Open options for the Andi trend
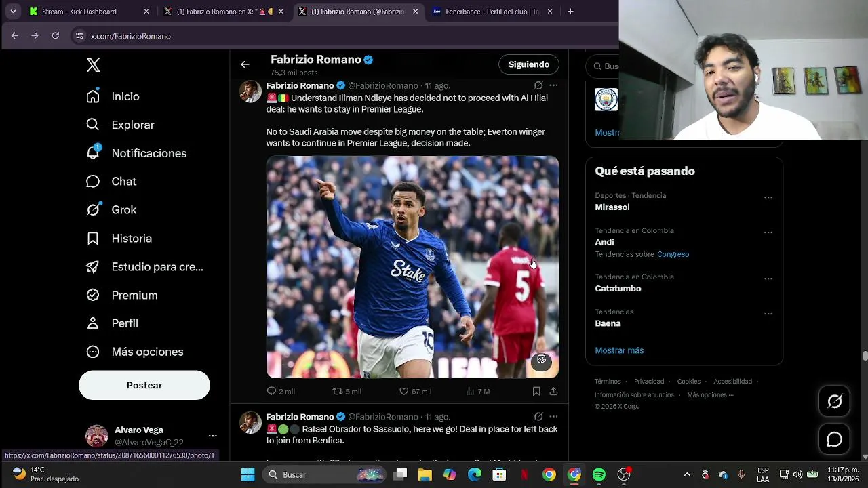This screenshot has height=488, width=868. pos(768,232)
